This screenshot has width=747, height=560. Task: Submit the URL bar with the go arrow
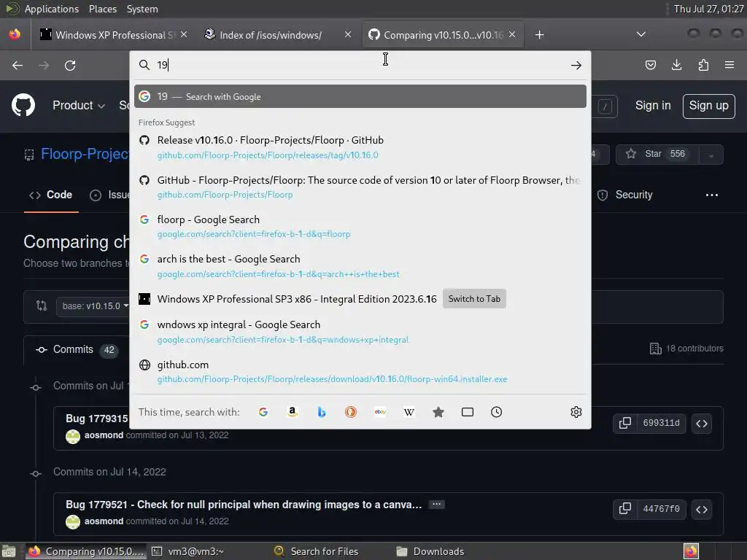click(x=576, y=65)
